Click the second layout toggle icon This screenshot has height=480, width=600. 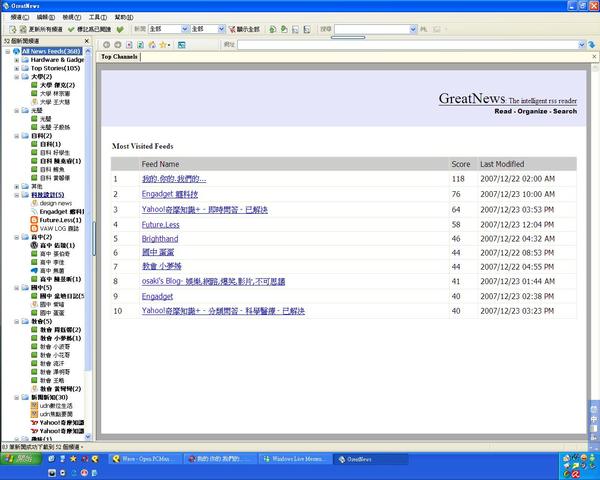pyautogui.click(x=307, y=29)
